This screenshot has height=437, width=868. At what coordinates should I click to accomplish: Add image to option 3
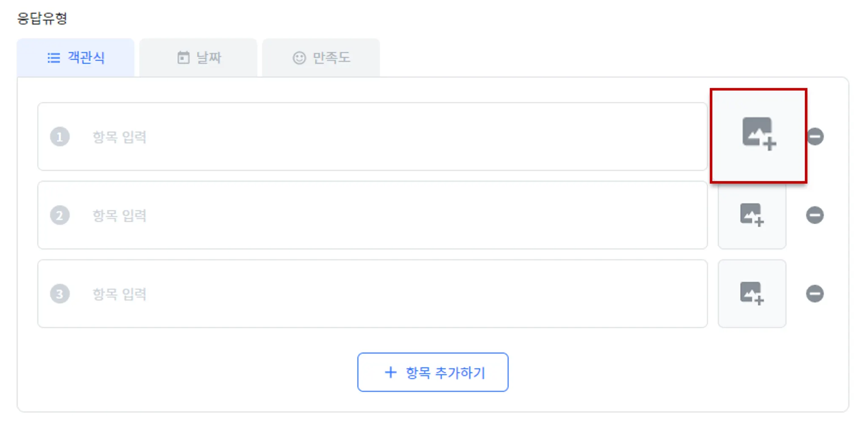(751, 293)
